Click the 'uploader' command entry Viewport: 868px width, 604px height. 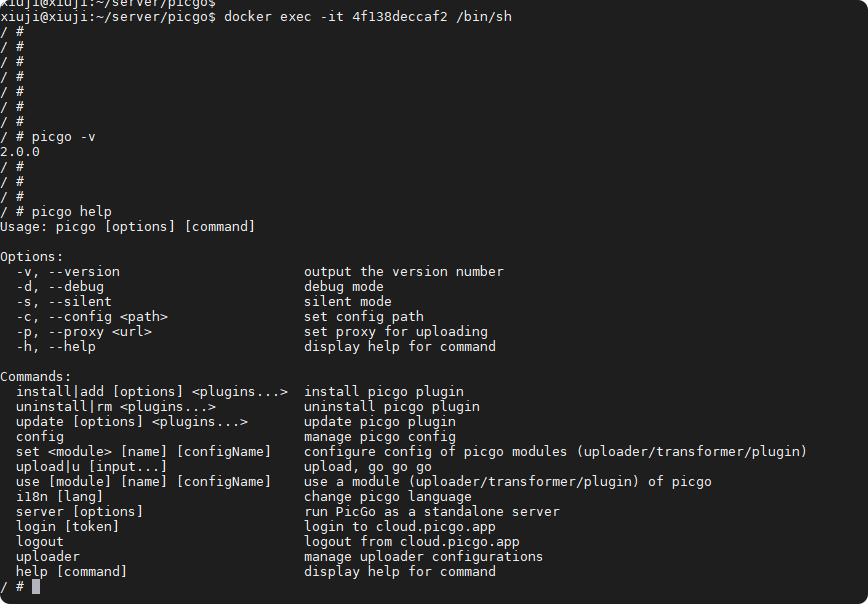tap(48, 556)
